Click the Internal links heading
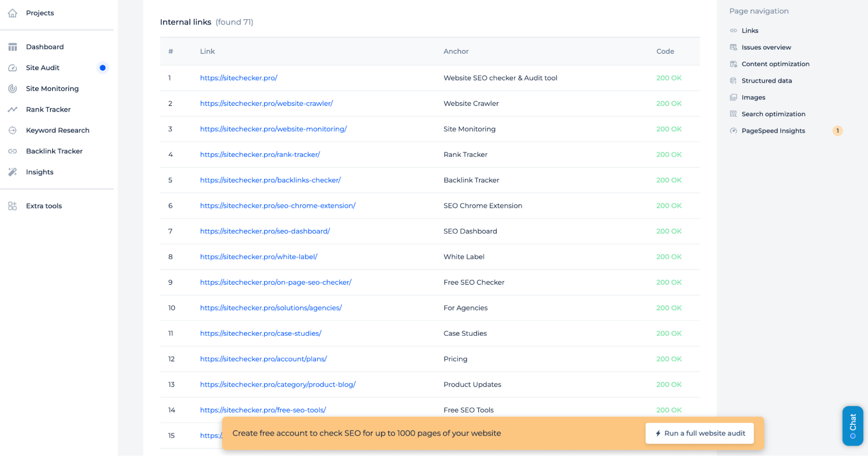Screen dimensions: 868x456 [x=185, y=22]
